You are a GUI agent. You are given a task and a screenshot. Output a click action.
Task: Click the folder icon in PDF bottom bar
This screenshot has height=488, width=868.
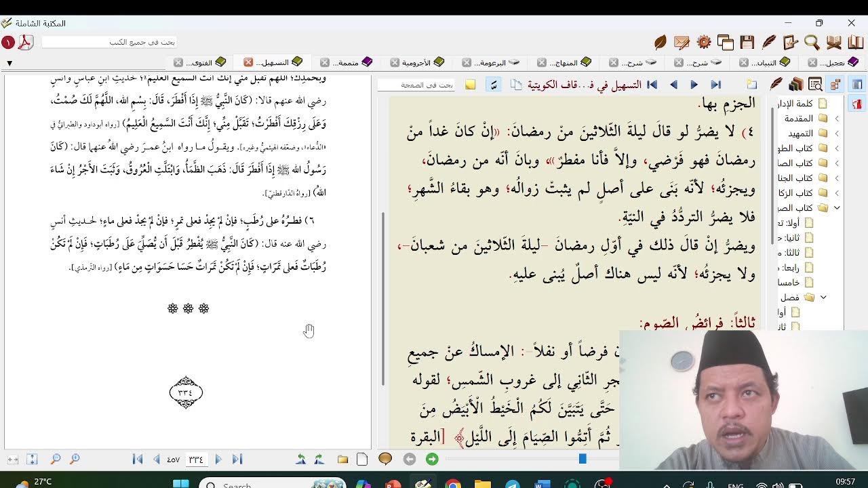(343, 459)
